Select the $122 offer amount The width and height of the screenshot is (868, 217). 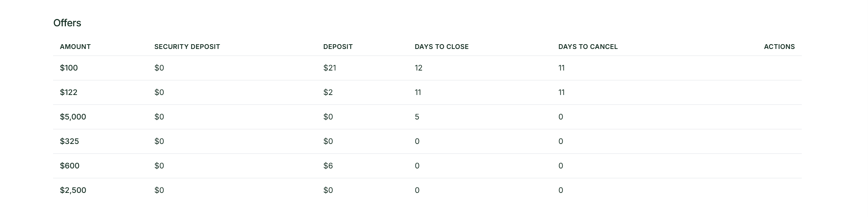(69, 92)
